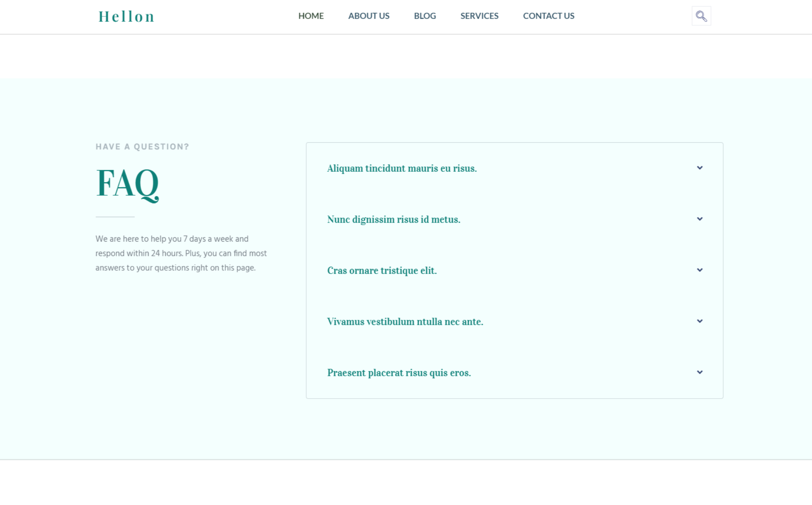
Task: Click the Hellon logo
Action: coord(126,17)
